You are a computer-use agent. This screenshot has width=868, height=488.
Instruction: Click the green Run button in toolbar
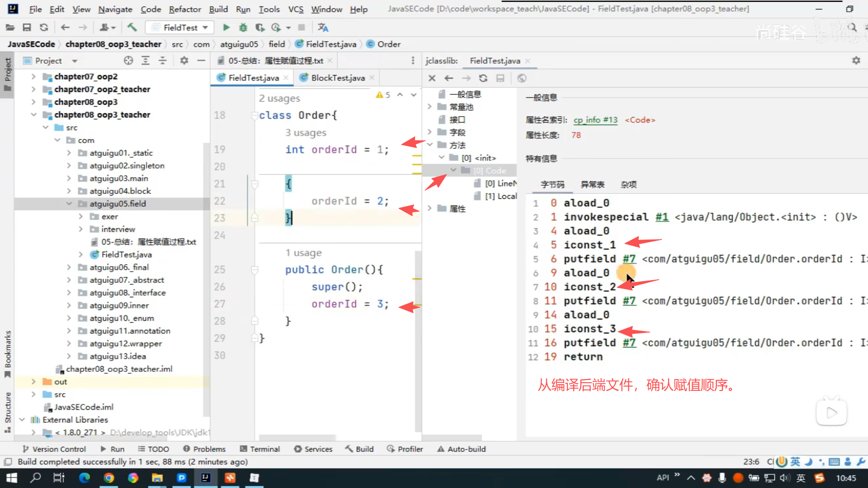[x=226, y=28]
